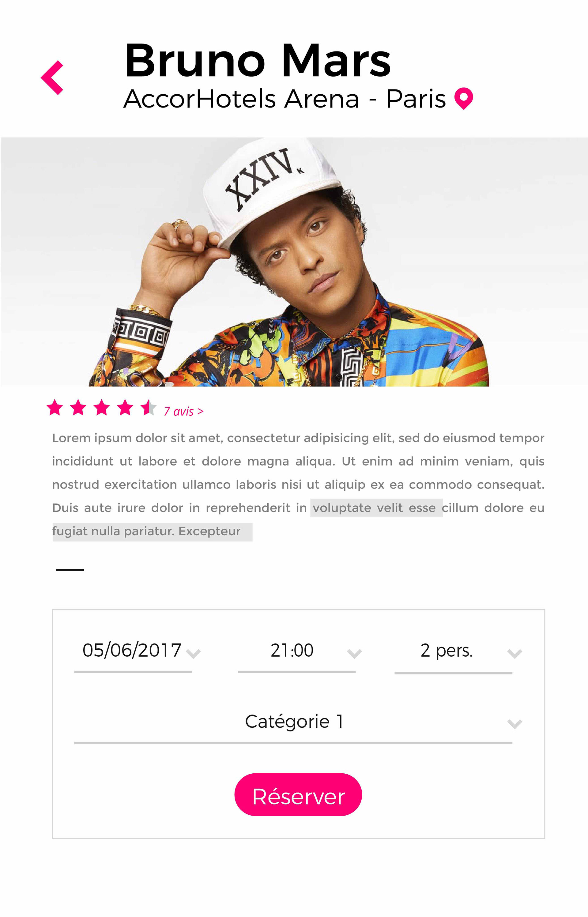
Task: Click the Bruno Mars title heading
Action: pyautogui.click(x=258, y=60)
